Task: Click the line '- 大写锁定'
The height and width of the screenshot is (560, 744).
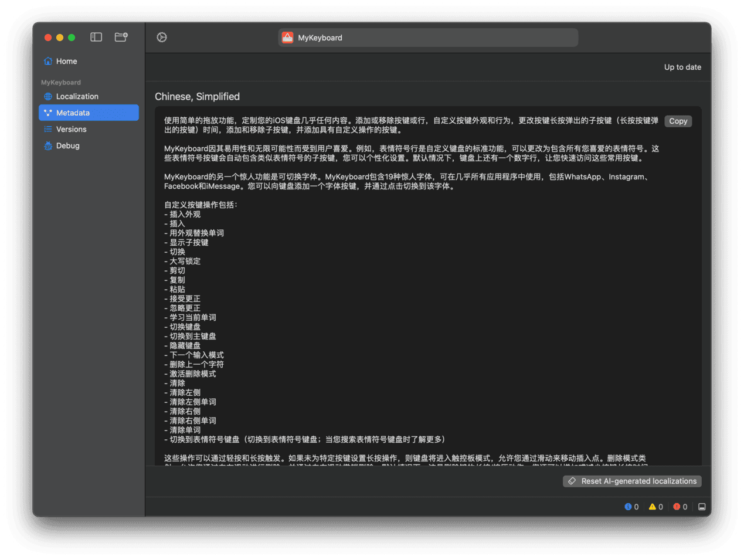Action: (182, 261)
